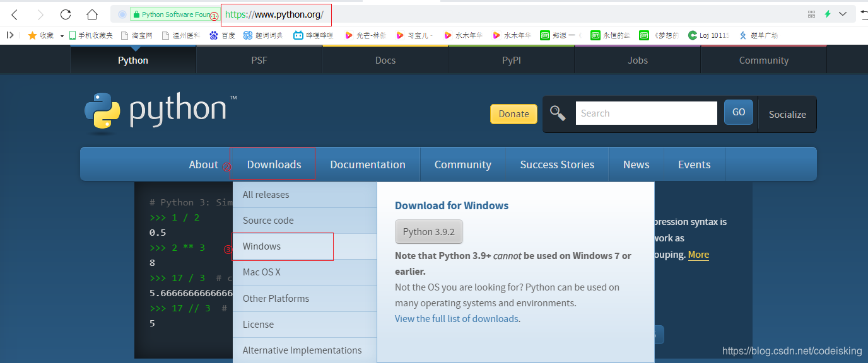The height and width of the screenshot is (363, 868).
Task: Click the green lightning speed-mode icon
Action: 828,14
